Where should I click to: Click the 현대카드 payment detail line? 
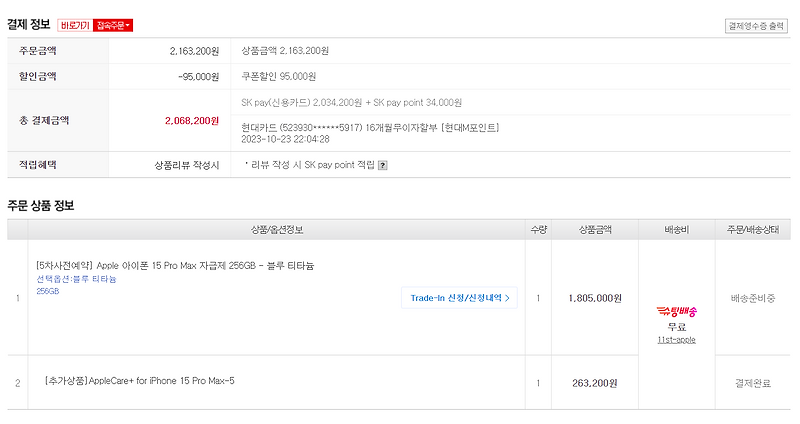click(x=370, y=127)
